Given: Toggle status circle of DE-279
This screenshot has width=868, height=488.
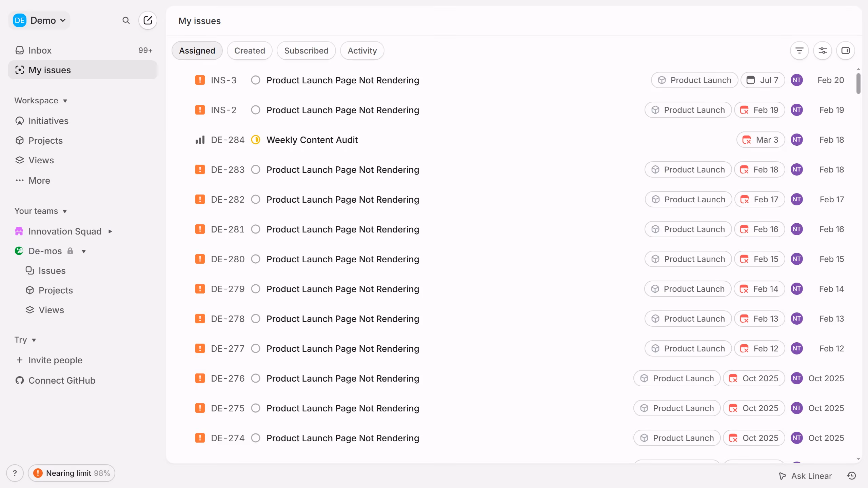Looking at the screenshot, I should [256, 289].
